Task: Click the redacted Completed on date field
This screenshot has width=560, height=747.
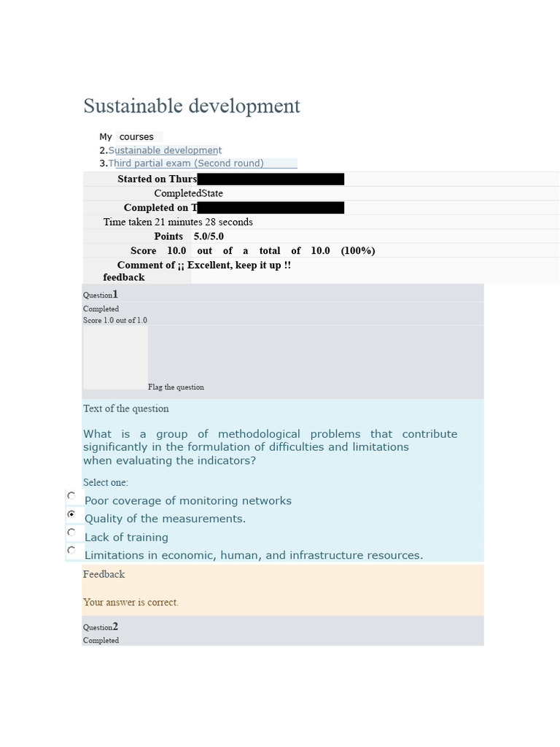Action: click(x=271, y=208)
